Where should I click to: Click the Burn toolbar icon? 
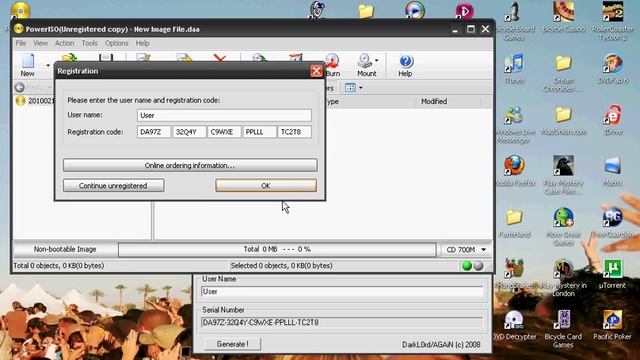332,65
